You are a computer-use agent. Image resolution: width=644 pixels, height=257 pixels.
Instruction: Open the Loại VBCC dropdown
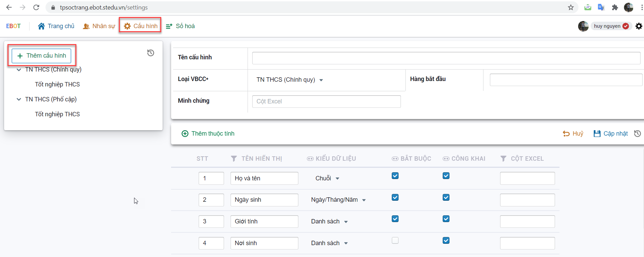click(289, 80)
